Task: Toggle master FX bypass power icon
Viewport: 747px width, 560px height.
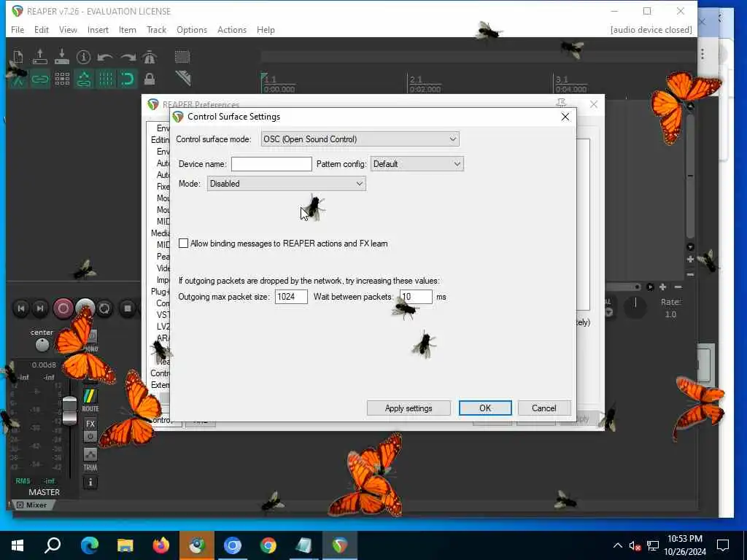Action: click(x=90, y=436)
